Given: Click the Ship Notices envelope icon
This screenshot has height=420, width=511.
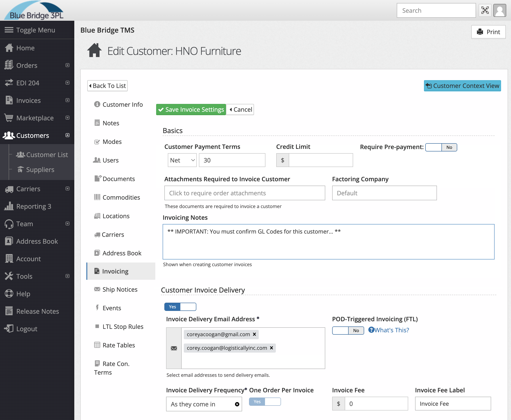Looking at the screenshot, I should tap(97, 289).
